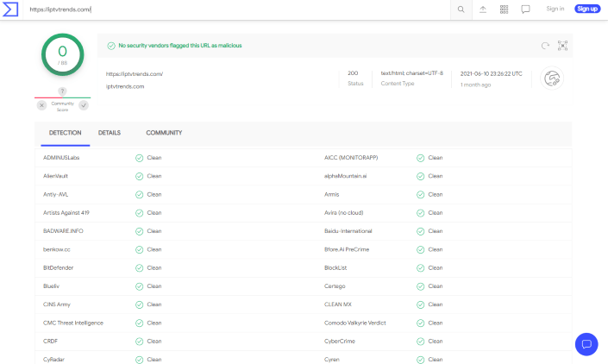Click the clean checkmark icon for BADWARE.INFO
This screenshot has height=364, width=608.
tap(139, 231)
